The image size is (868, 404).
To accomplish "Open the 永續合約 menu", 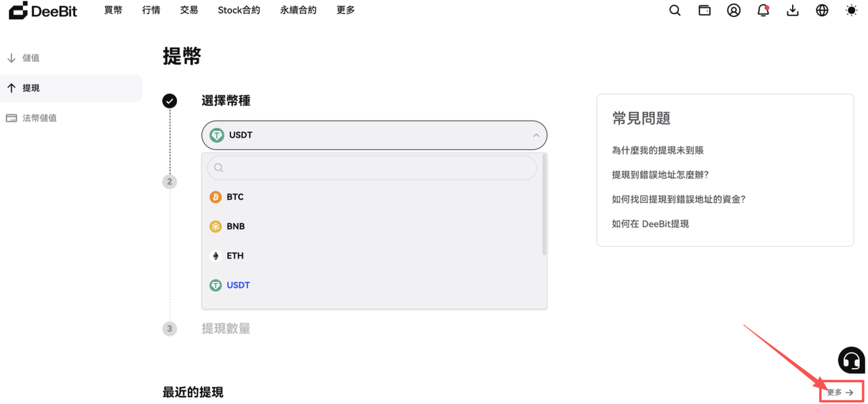I will point(298,10).
